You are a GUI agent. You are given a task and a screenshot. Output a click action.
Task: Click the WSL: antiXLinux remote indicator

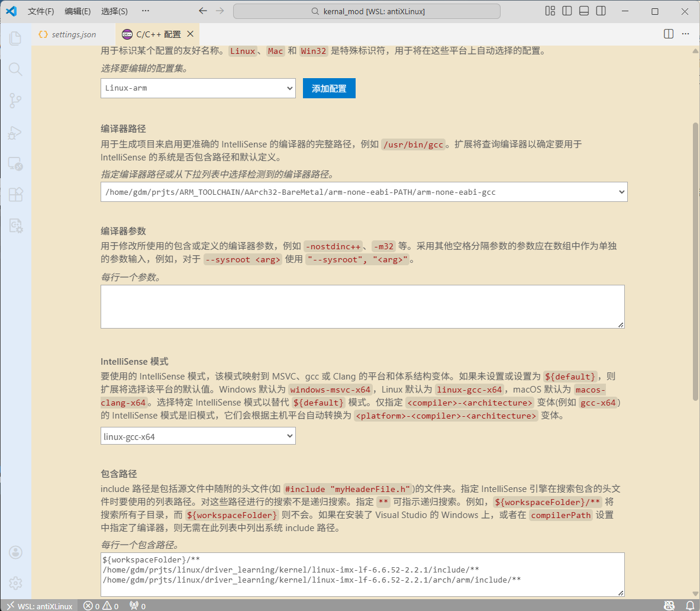39,606
